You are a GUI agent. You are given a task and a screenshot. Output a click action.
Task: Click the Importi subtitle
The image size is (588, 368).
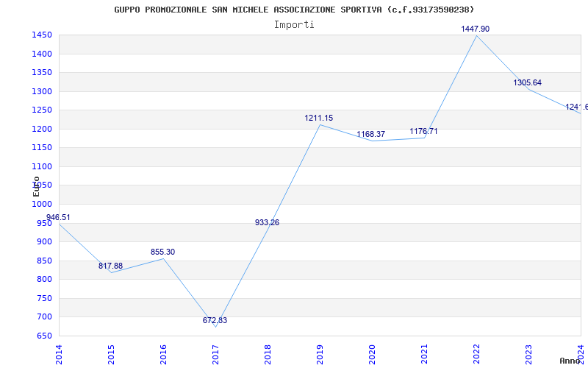[294, 25]
